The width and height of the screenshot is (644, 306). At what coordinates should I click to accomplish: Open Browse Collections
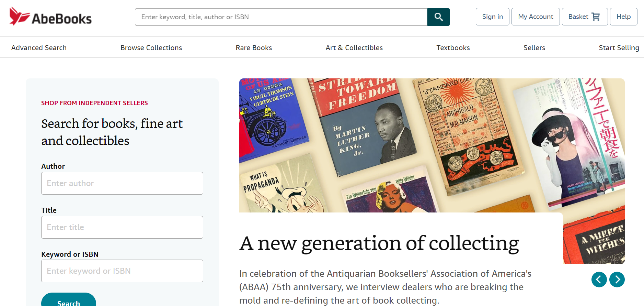pyautogui.click(x=151, y=48)
